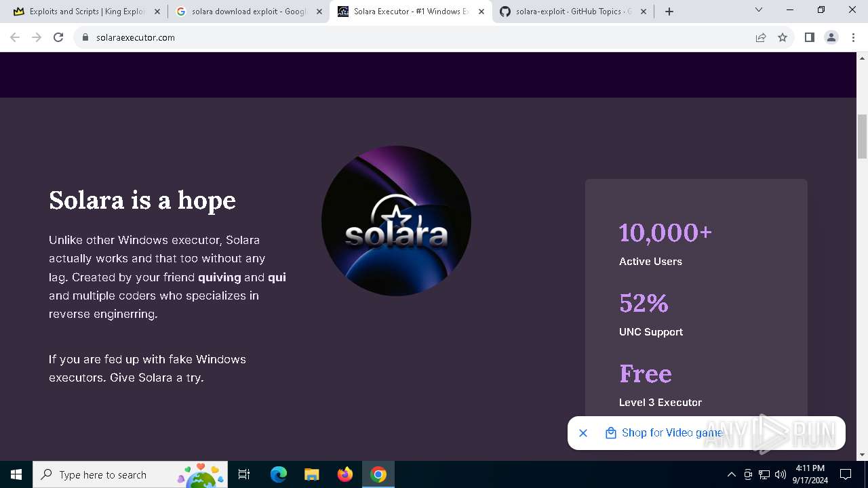Open the notification center
The image size is (868, 488).
(x=846, y=474)
